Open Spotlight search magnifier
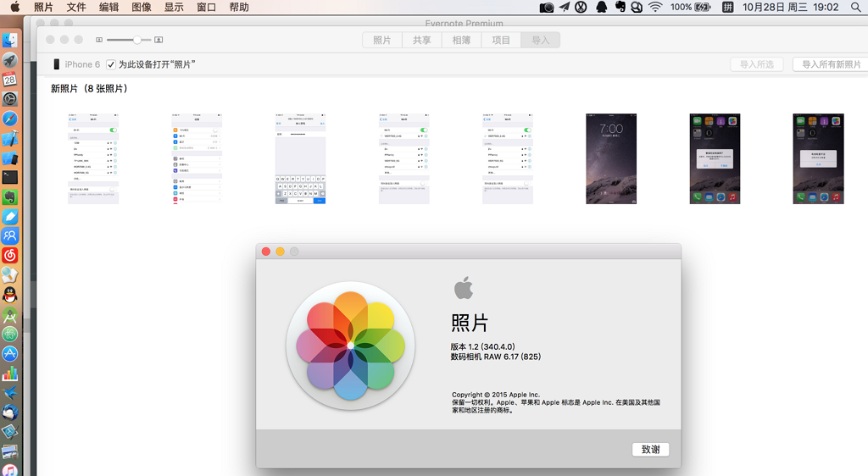This screenshot has height=476, width=868. [x=856, y=7]
